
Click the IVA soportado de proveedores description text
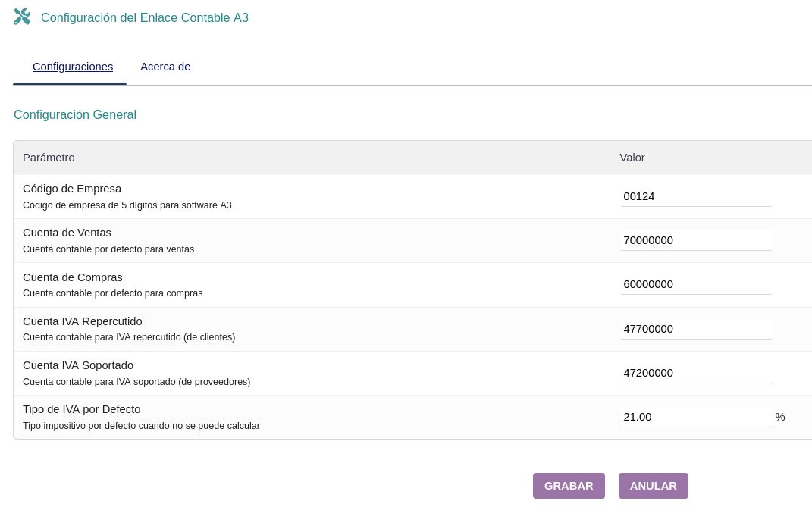(136, 382)
